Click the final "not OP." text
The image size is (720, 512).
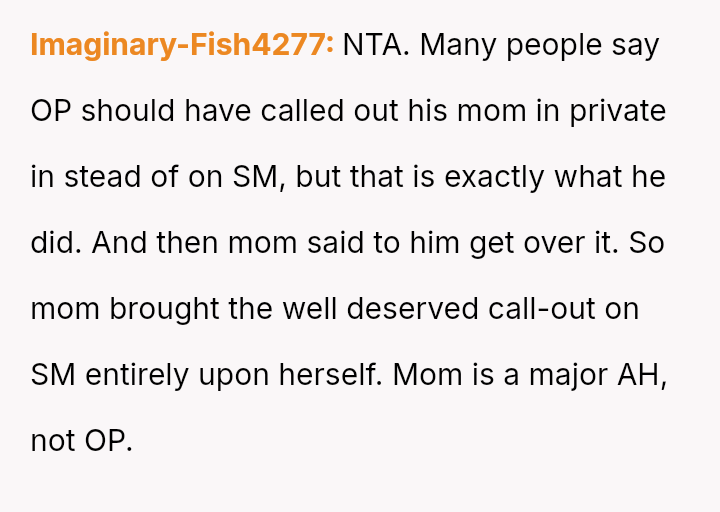point(81,440)
